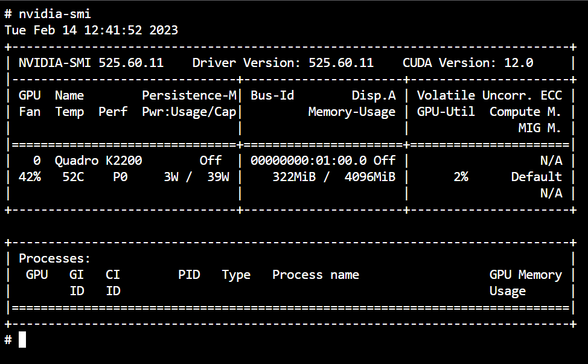This screenshot has height=364, width=588.
Task: Click the Default compute mode text
Action: tap(537, 176)
